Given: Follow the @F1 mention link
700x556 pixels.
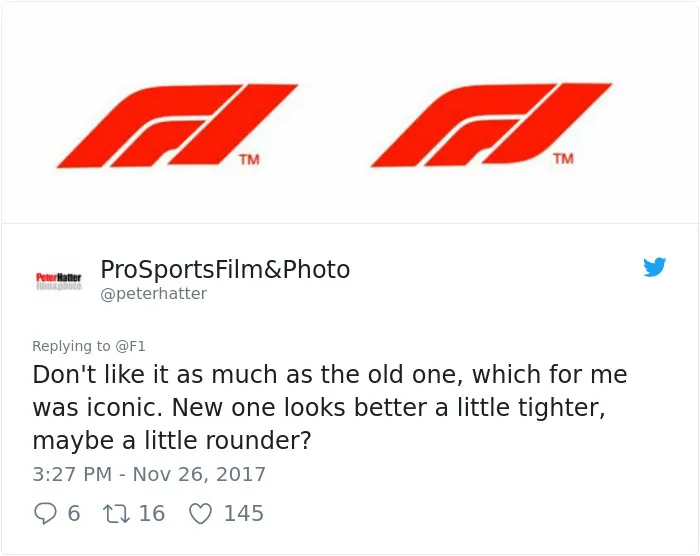Looking at the screenshot, I should tap(130, 346).
